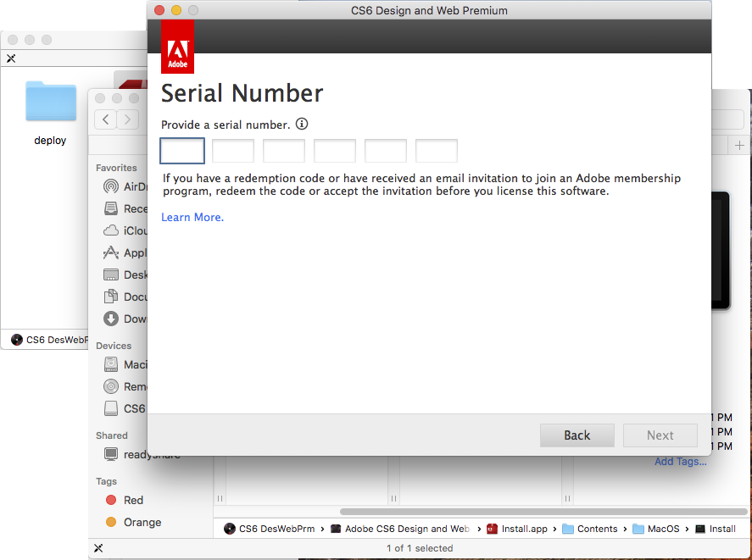
Task: Go Back in the installer
Action: point(577,435)
